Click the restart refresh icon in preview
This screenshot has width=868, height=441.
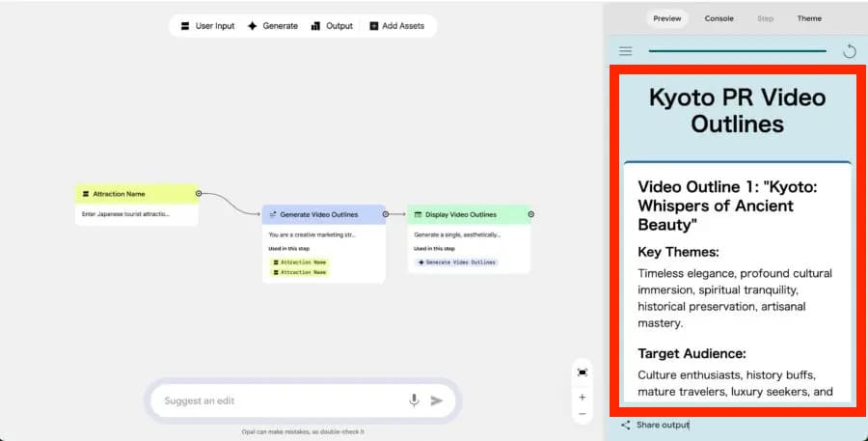850,51
